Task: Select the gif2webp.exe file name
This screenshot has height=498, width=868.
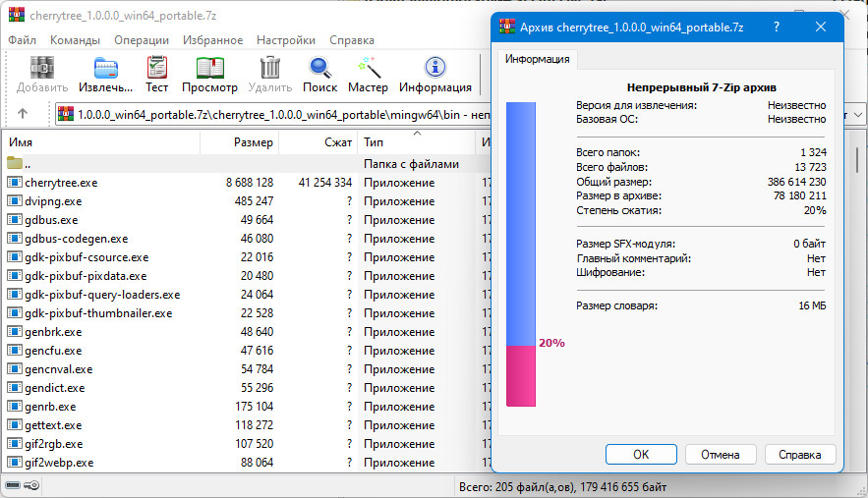Action: pos(59,463)
